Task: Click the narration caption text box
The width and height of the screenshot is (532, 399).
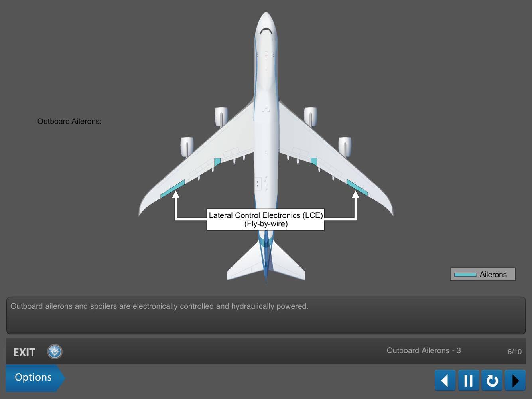Action: [266, 315]
